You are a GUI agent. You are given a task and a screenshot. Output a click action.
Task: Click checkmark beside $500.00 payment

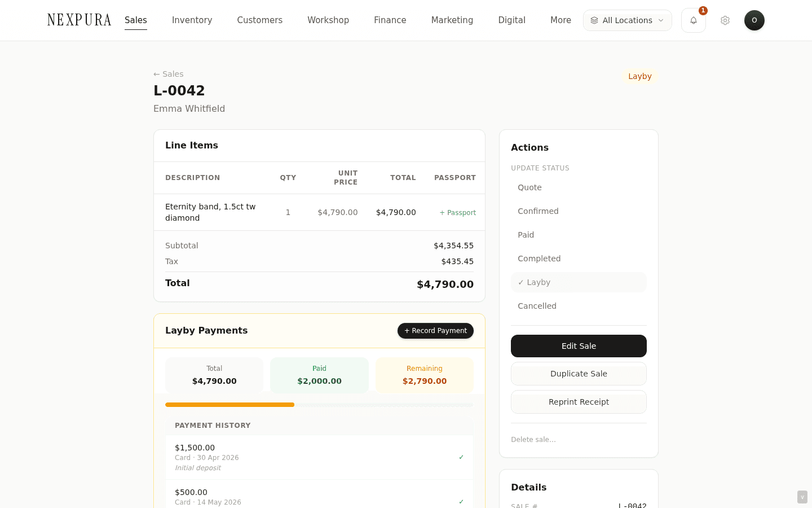click(x=461, y=502)
